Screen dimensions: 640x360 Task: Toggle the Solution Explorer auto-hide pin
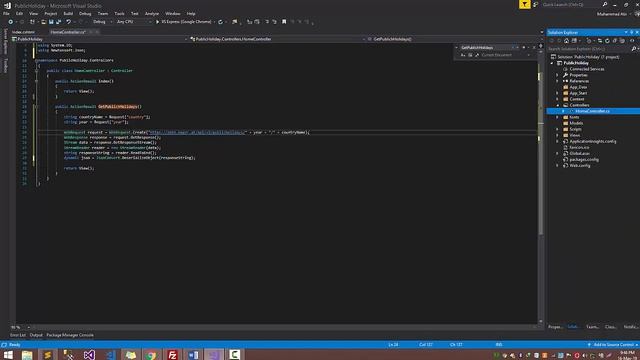pyautogui.click(x=631, y=32)
